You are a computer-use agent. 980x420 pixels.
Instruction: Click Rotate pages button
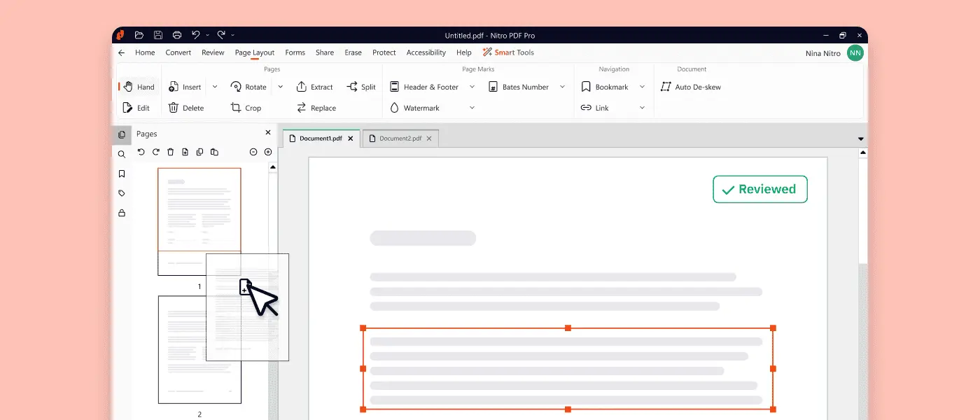pyautogui.click(x=248, y=87)
